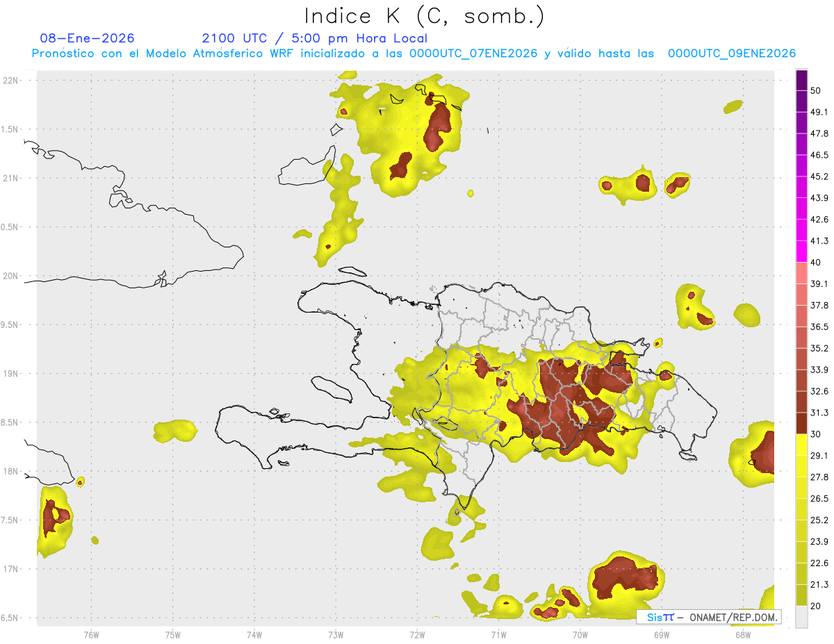Click the legend value '46.5'
The image size is (834, 644).
[x=819, y=155]
